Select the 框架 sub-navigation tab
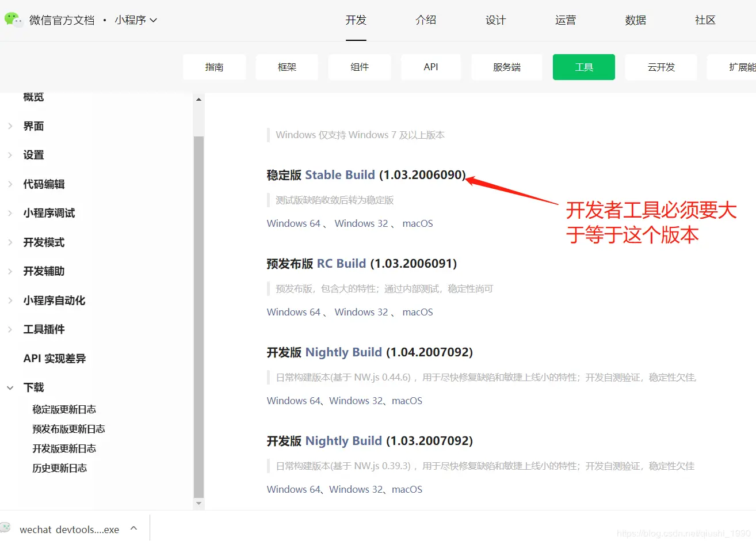The image size is (756, 544). click(287, 67)
